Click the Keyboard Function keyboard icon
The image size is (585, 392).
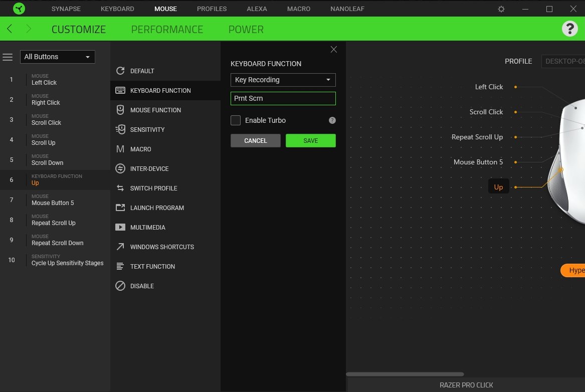coord(120,90)
